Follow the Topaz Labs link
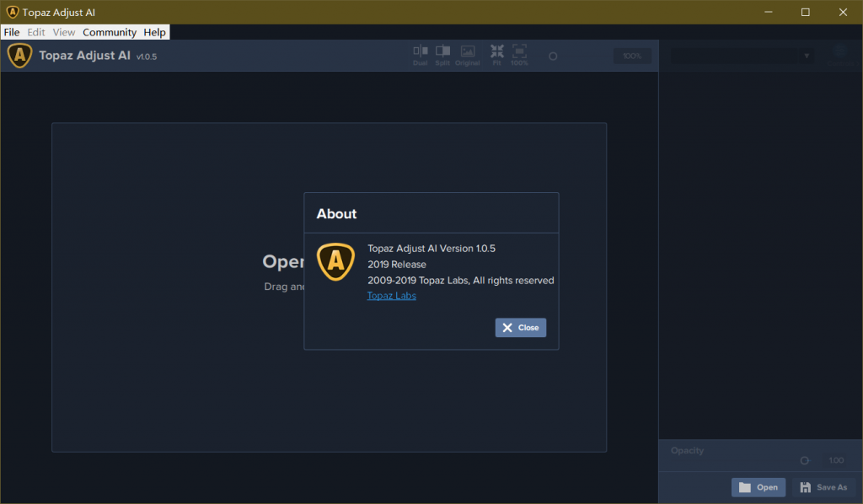The image size is (863, 504). [x=391, y=296]
